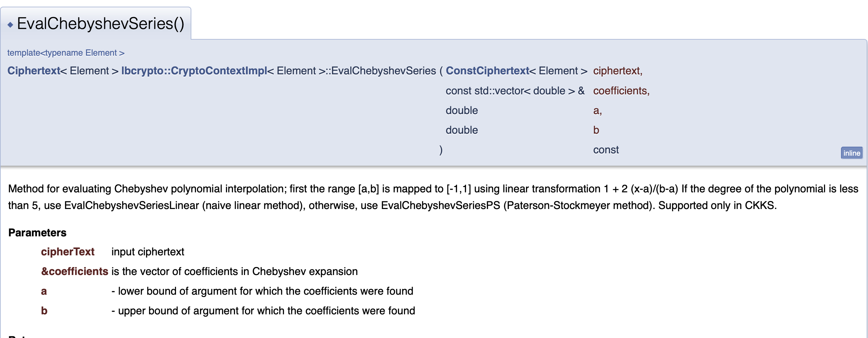Click the 'input ciphertext' parameter description
This screenshot has width=868, height=338.
(148, 252)
